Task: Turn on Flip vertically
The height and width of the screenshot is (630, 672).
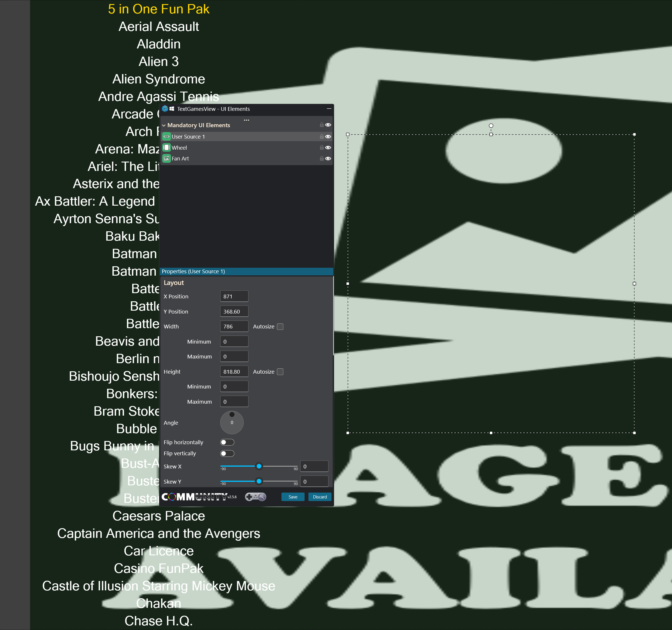Action: click(227, 453)
